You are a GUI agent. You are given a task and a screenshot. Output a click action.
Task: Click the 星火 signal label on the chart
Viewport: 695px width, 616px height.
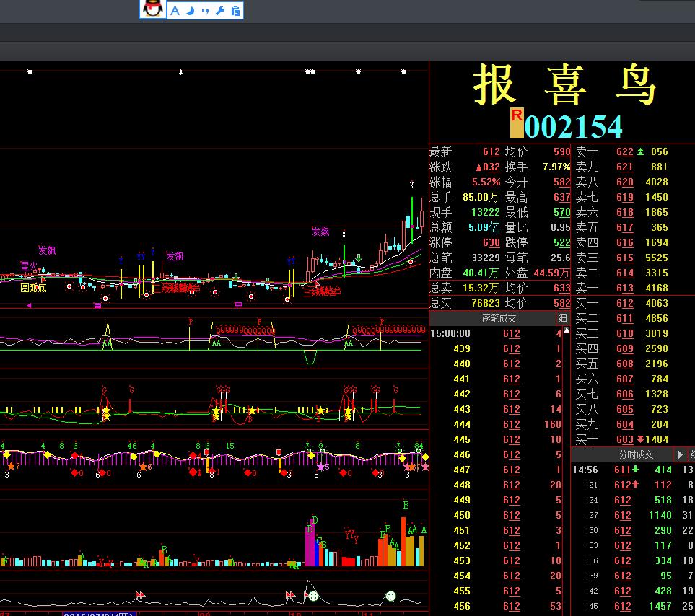click(29, 265)
